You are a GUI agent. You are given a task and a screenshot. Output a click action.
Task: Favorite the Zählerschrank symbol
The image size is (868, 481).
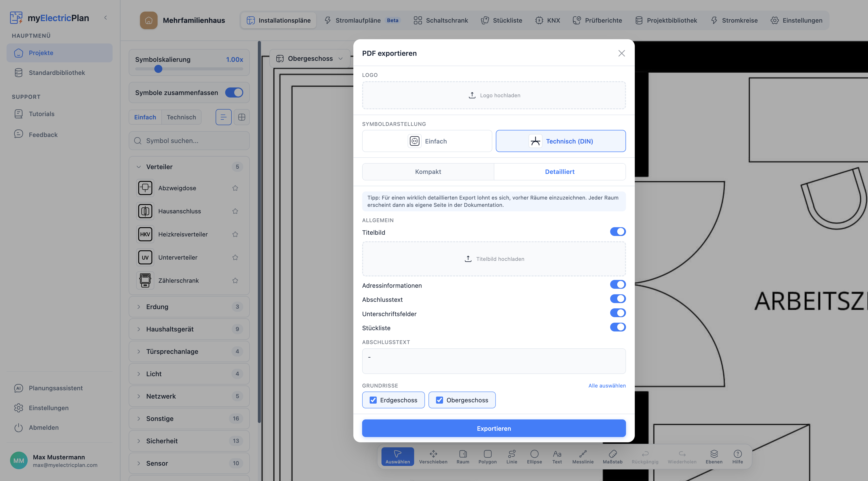[x=235, y=280]
